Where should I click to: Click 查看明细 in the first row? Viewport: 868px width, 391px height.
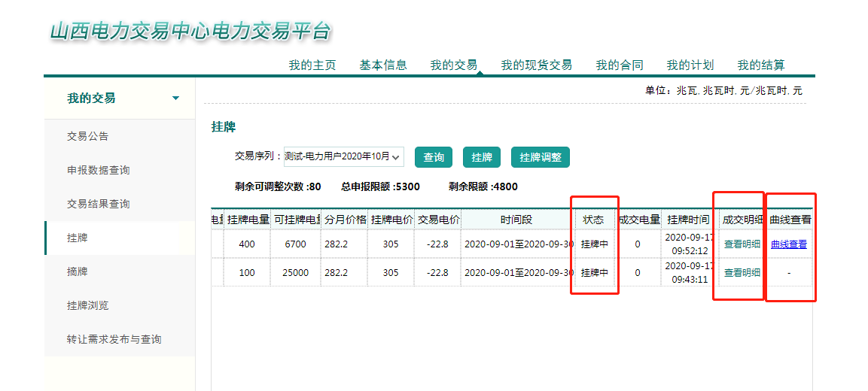point(742,244)
